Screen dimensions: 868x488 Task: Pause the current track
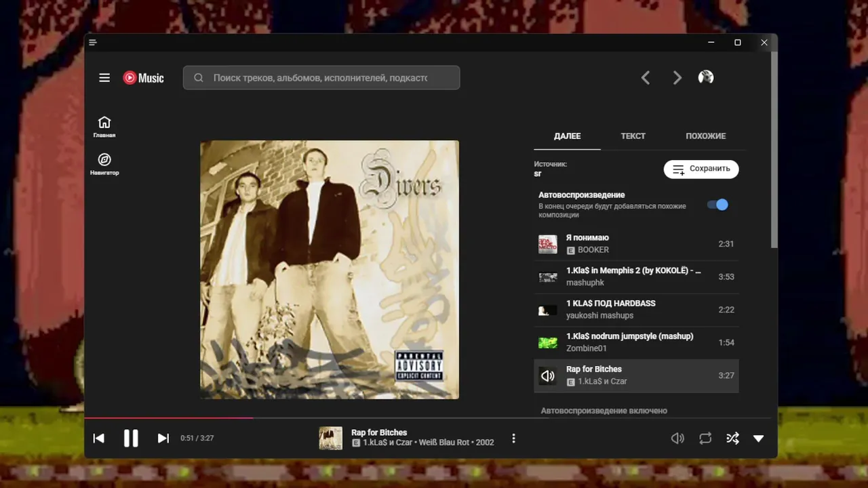[x=131, y=439]
